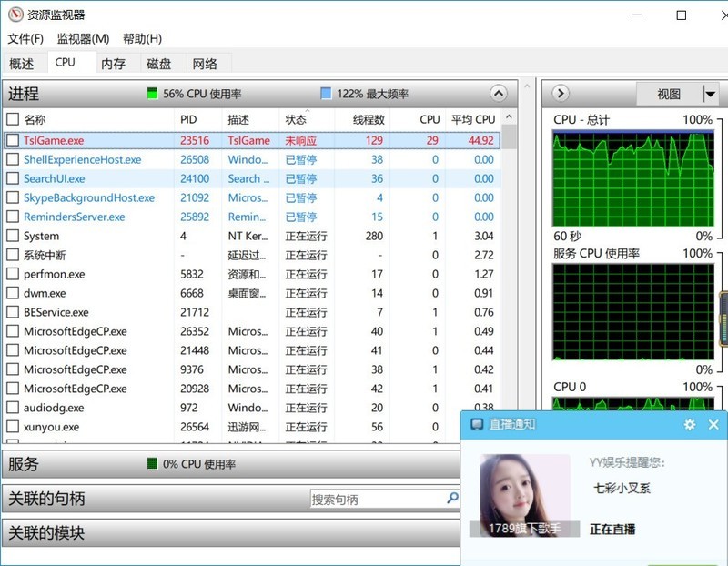The image size is (728, 566).
Task: Expand the 关联的模块 section
Action: (227, 532)
